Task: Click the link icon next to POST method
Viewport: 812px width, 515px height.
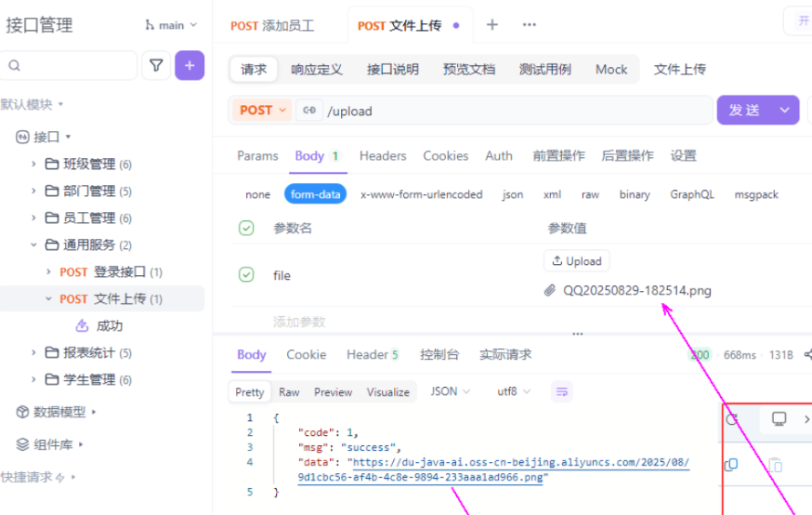Action: click(x=309, y=110)
